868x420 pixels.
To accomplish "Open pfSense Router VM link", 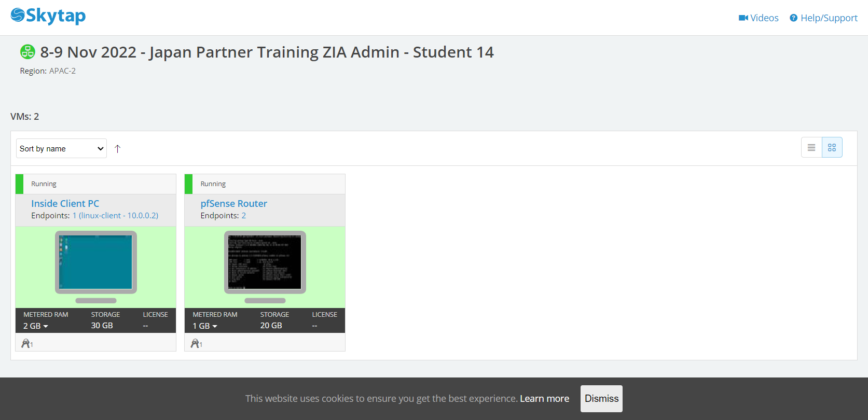I will click(x=234, y=204).
